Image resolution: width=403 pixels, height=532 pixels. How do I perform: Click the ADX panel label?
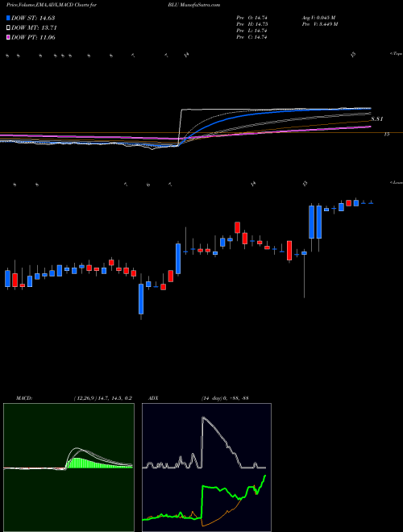[x=154, y=398]
